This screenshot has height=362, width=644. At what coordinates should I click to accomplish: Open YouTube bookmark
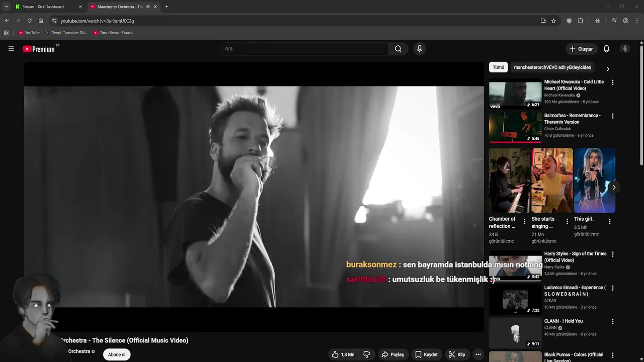(x=29, y=33)
